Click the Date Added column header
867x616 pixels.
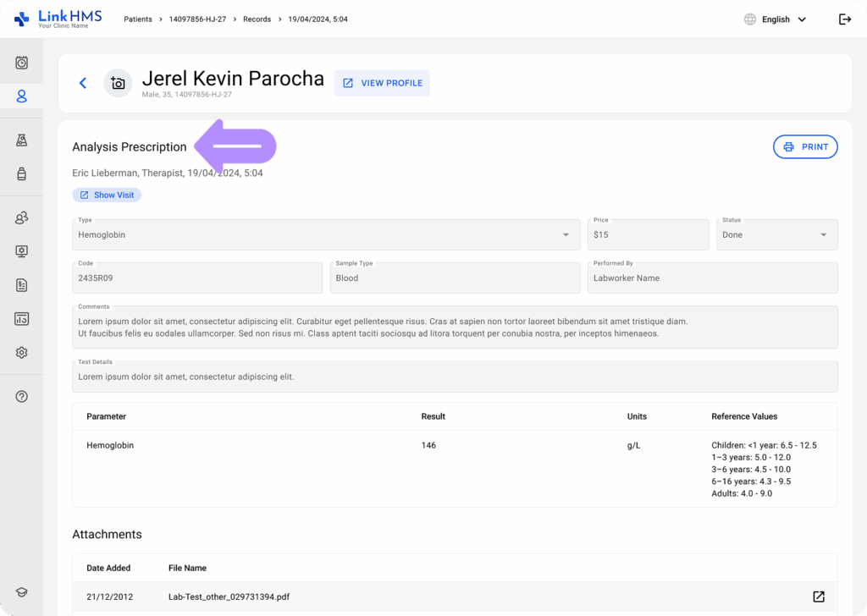[x=108, y=568]
